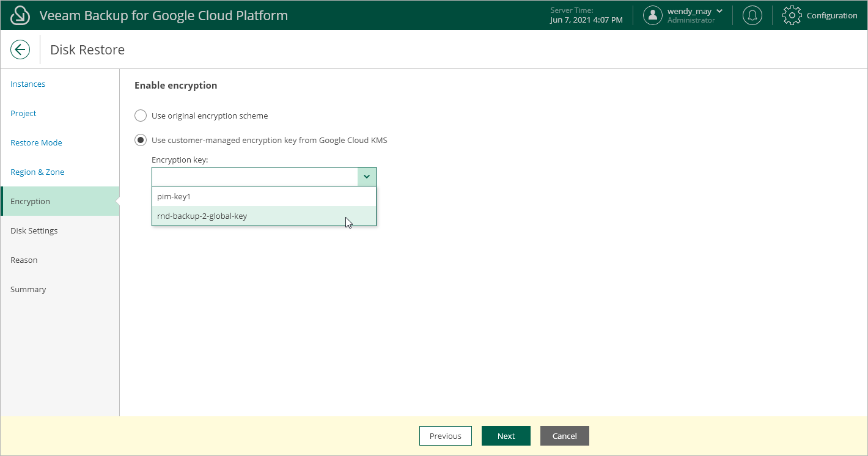Click the user avatar icon
This screenshot has height=456, width=868.
653,15
